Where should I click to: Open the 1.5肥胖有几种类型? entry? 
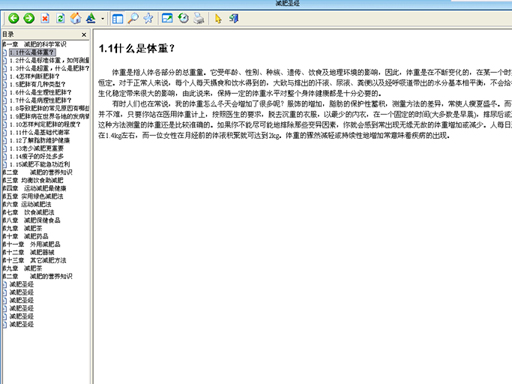point(37,84)
